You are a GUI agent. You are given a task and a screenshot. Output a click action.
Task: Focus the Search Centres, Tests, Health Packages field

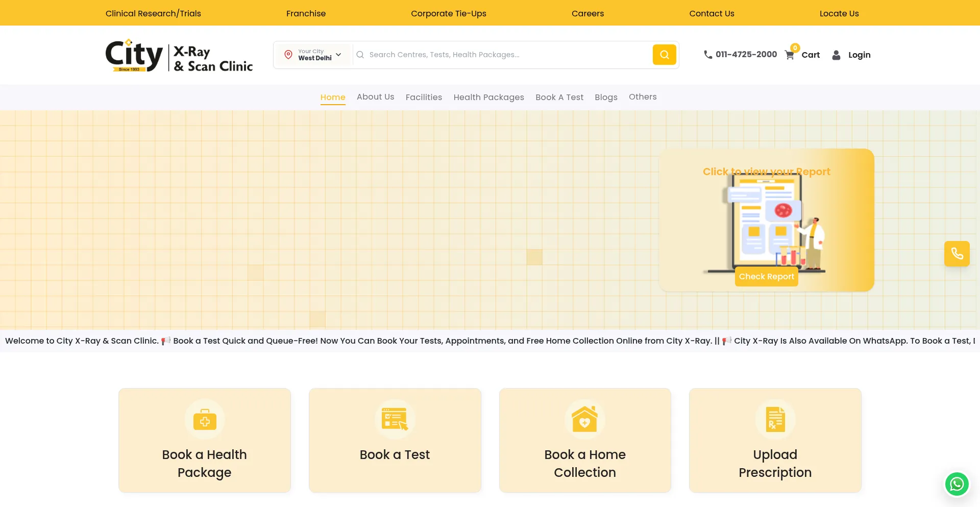pos(503,55)
